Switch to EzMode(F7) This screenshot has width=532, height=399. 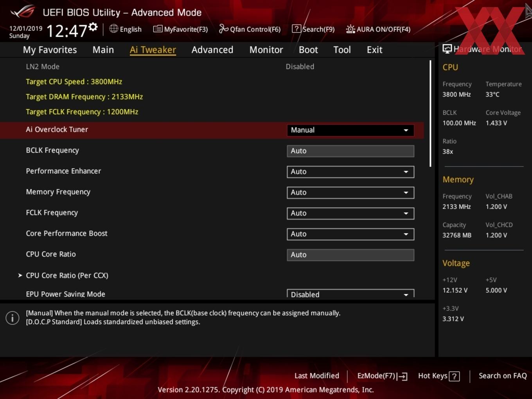click(x=382, y=376)
